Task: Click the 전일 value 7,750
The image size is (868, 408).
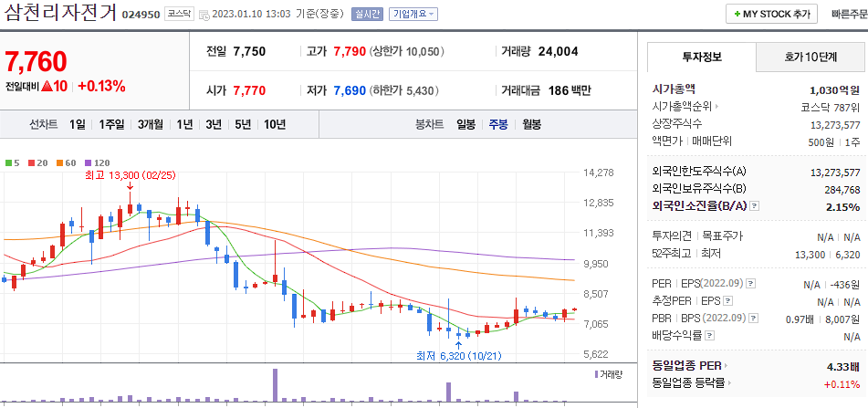Action: (250, 51)
